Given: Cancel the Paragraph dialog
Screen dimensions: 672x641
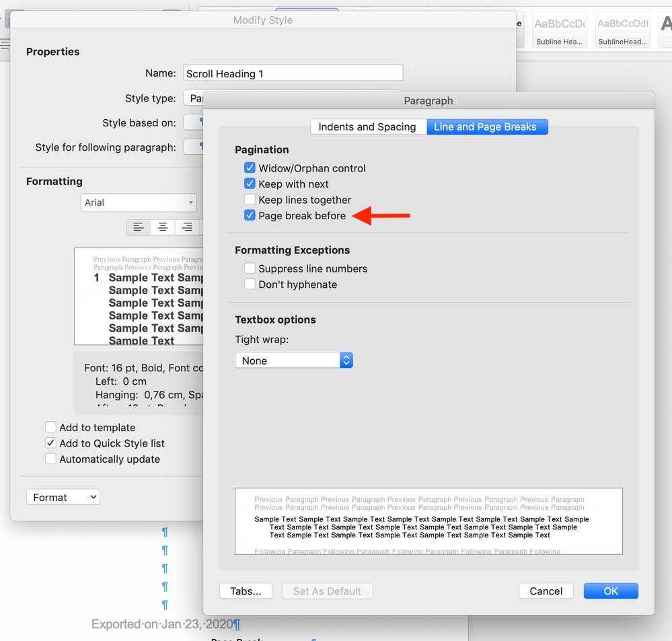Looking at the screenshot, I should [546, 591].
